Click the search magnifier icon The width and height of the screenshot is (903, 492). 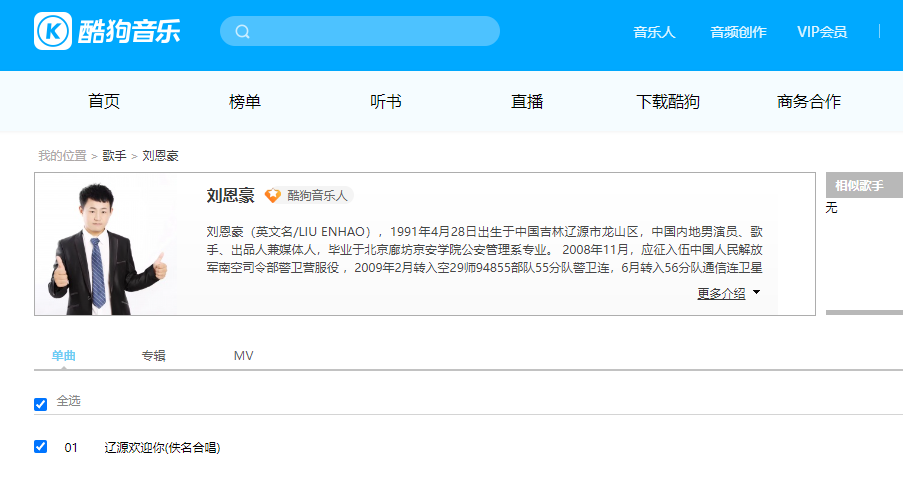(x=242, y=31)
